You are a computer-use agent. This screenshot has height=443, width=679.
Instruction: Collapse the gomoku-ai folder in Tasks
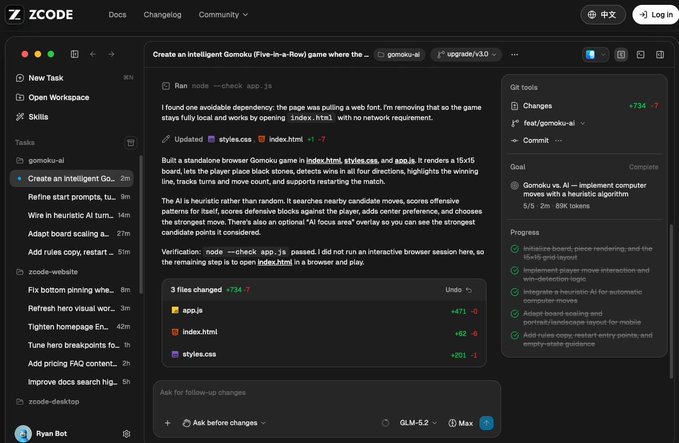[x=40, y=161]
